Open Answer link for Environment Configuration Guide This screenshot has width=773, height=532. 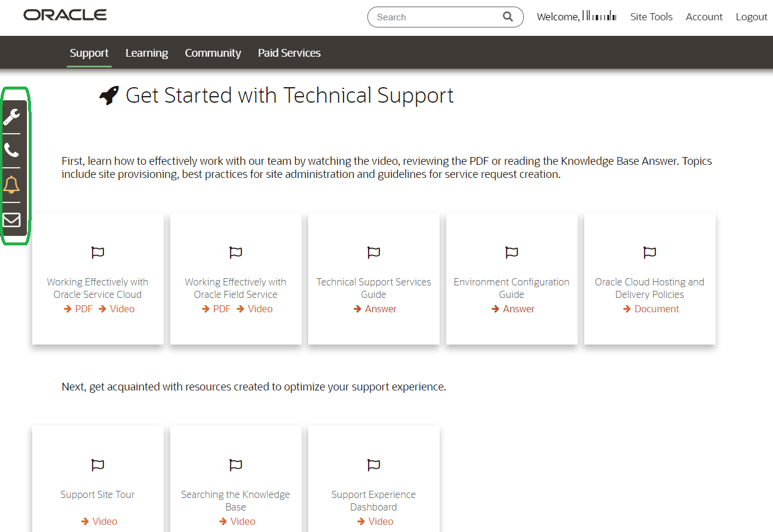pyautogui.click(x=513, y=309)
